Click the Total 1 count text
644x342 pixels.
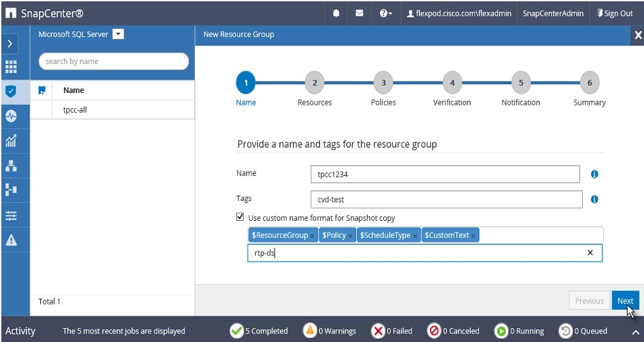tap(49, 301)
